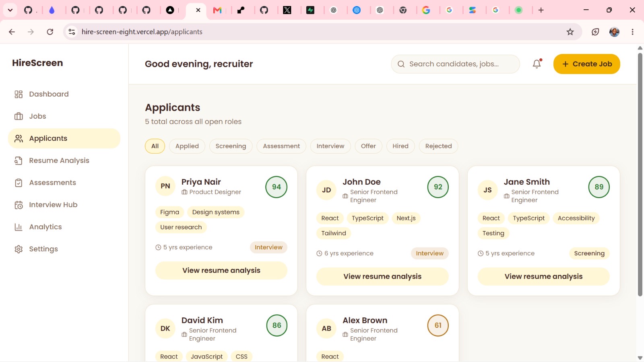Click the browser forward arrow
Viewport: 644px width, 362px height.
pos(31,32)
